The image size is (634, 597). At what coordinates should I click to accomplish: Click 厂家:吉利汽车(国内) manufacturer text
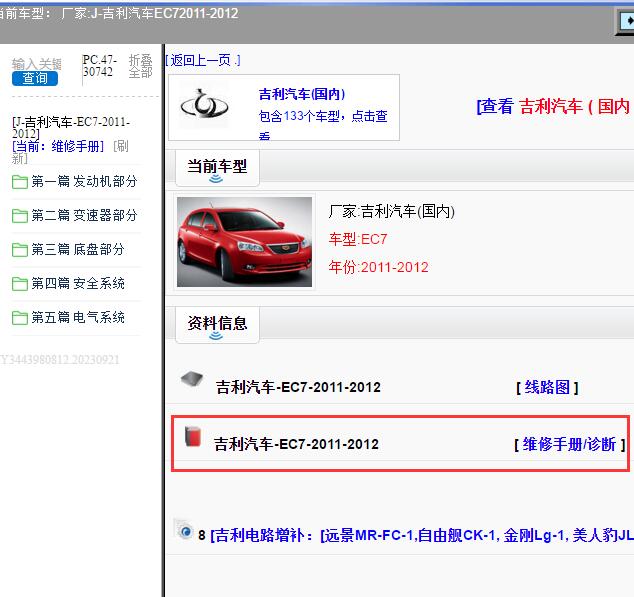[x=392, y=211]
